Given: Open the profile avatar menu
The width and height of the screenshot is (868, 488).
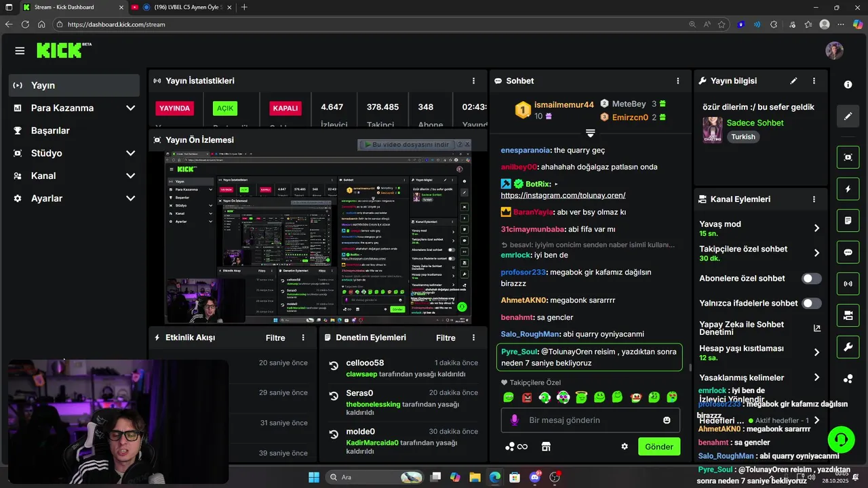Looking at the screenshot, I should coord(834,51).
